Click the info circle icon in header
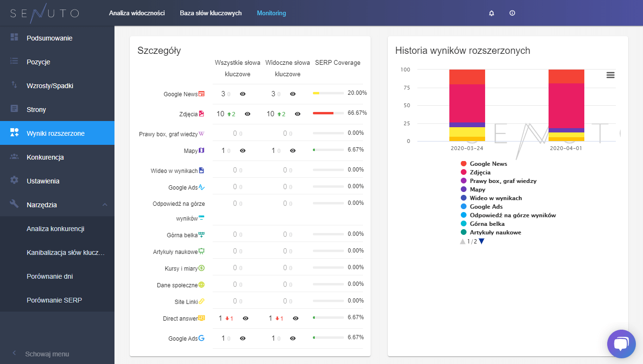This screenshot has width=643, height=364. pos(512,13)
